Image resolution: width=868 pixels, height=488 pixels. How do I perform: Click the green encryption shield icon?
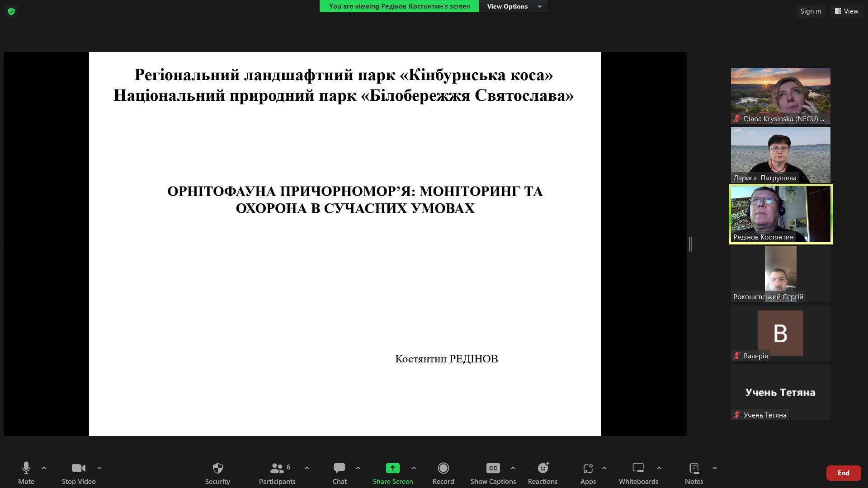[11, 11]
